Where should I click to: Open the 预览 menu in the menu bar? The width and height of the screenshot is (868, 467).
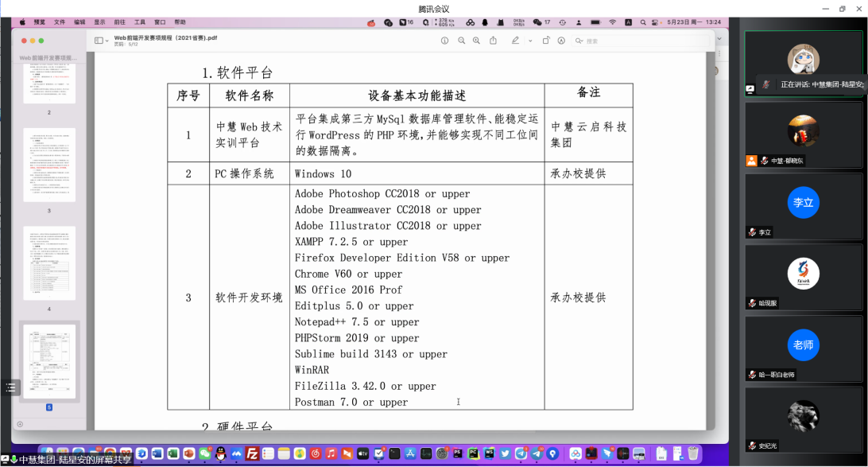pyautogui.click(x=39, y=22)
